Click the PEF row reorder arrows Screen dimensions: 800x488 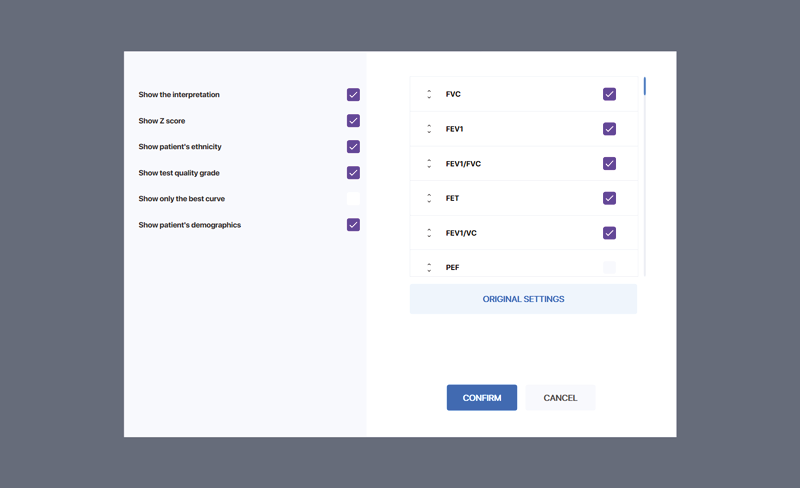click(429, 267)
